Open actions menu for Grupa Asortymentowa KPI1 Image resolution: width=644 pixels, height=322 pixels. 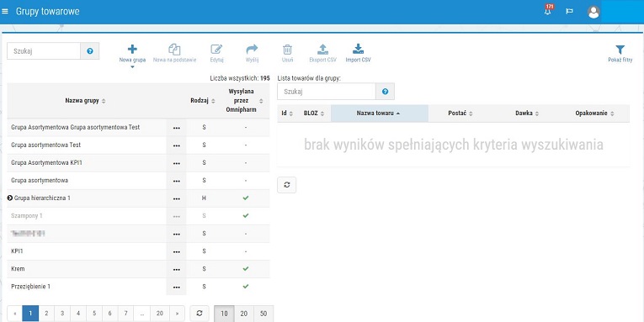coord(177,163)
